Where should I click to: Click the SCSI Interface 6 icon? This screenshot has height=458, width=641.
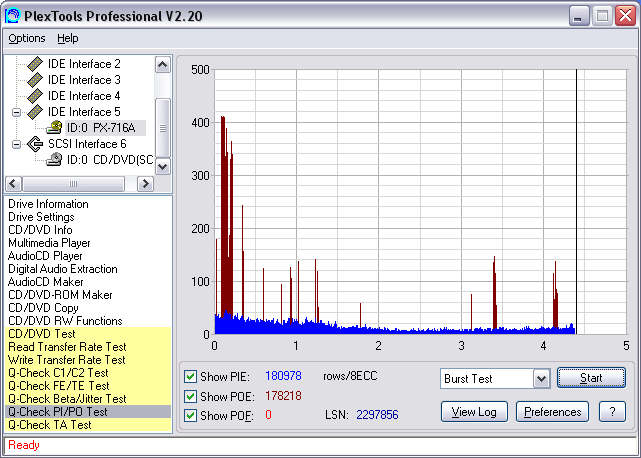pos(35,144)
